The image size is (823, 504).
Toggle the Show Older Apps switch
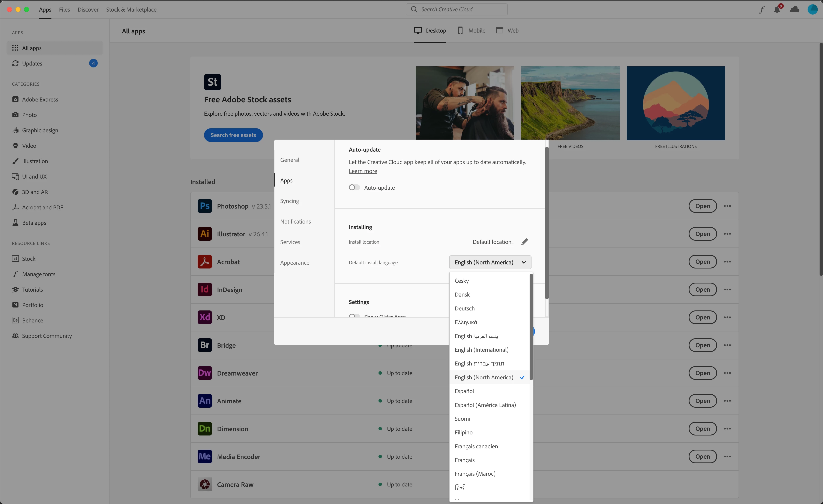pyautogui.click(x=354, y=315)
